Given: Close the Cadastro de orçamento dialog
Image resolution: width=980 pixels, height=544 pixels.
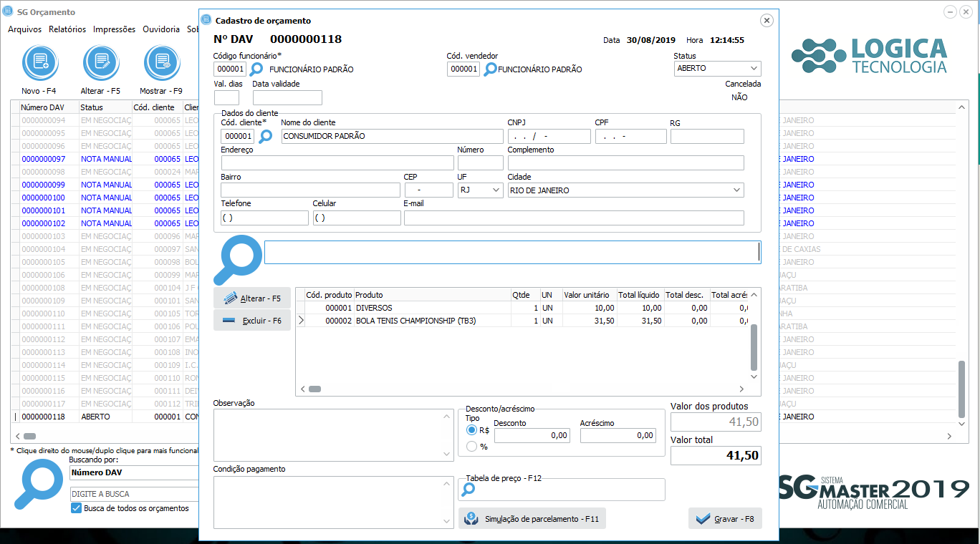Looking at the screenshot, I should click(767, 21).
